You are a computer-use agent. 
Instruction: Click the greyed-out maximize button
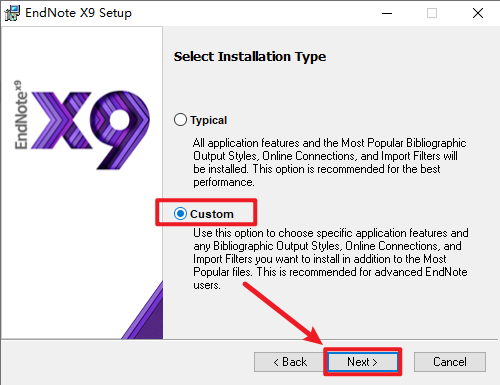click(x=432, y=13)
